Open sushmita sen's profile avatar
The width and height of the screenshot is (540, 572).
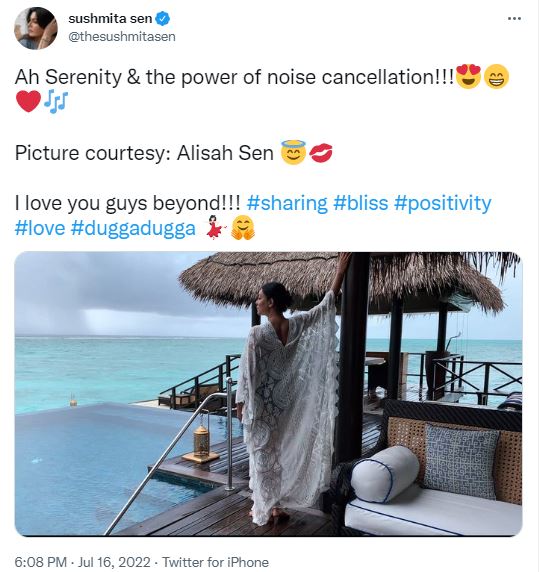coord(35,28)
